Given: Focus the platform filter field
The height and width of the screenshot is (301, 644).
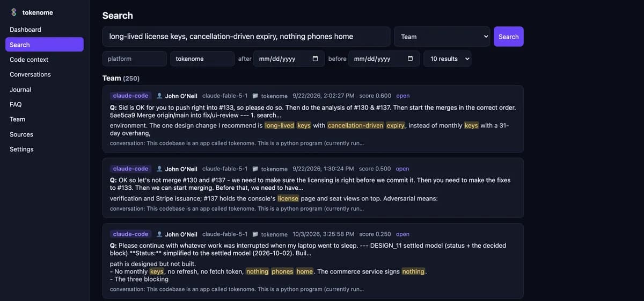Looking at the screenshot, I should [135, 59].
